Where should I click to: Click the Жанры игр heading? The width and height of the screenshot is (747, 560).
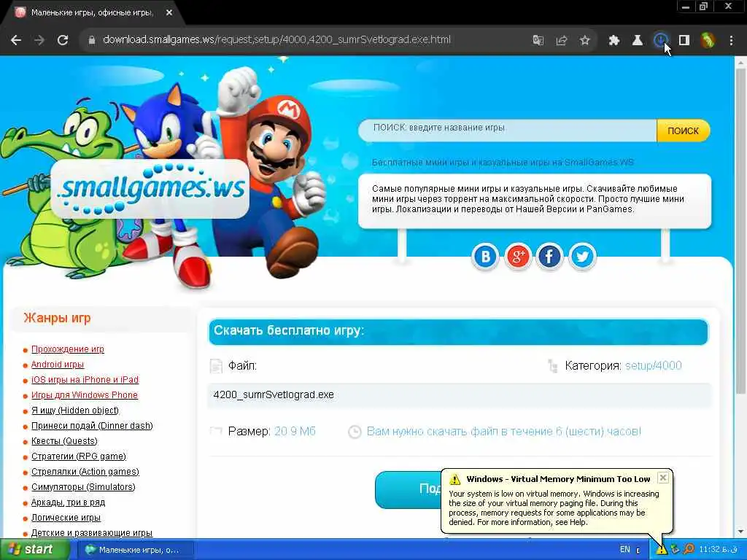point(57,318)
